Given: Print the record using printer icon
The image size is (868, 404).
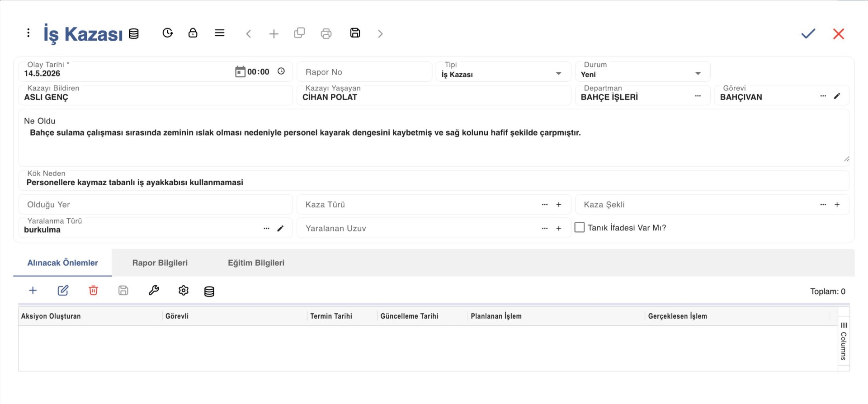Looking at the screenshot, I should pos(326,33).
